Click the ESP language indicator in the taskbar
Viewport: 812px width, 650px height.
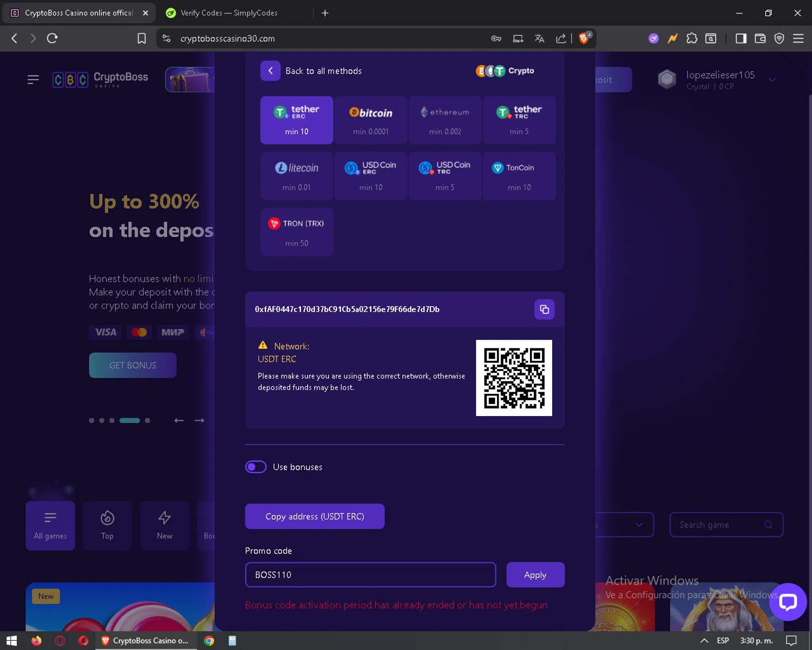coord(723,641)
